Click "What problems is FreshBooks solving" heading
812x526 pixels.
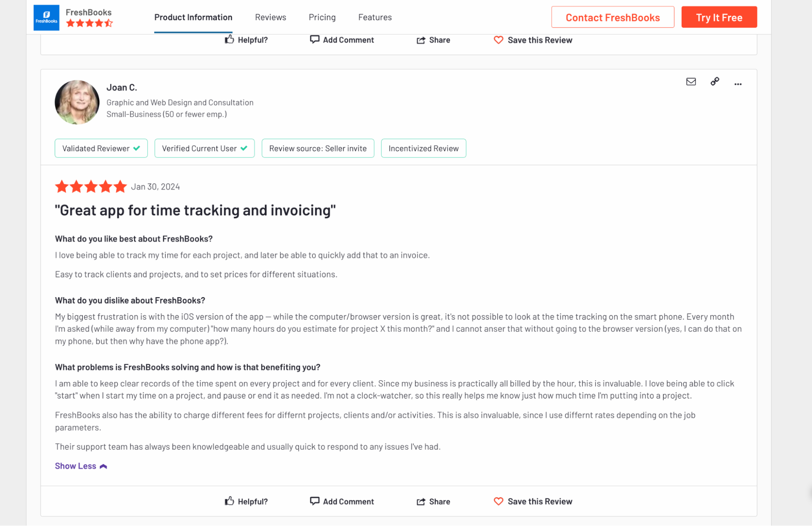pos(188,367)
